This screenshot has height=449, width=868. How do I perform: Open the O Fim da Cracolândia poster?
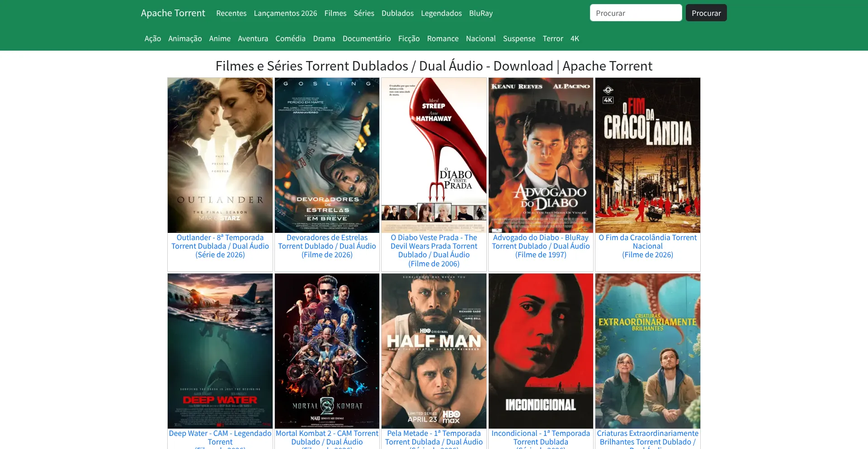tap(648, 155)
